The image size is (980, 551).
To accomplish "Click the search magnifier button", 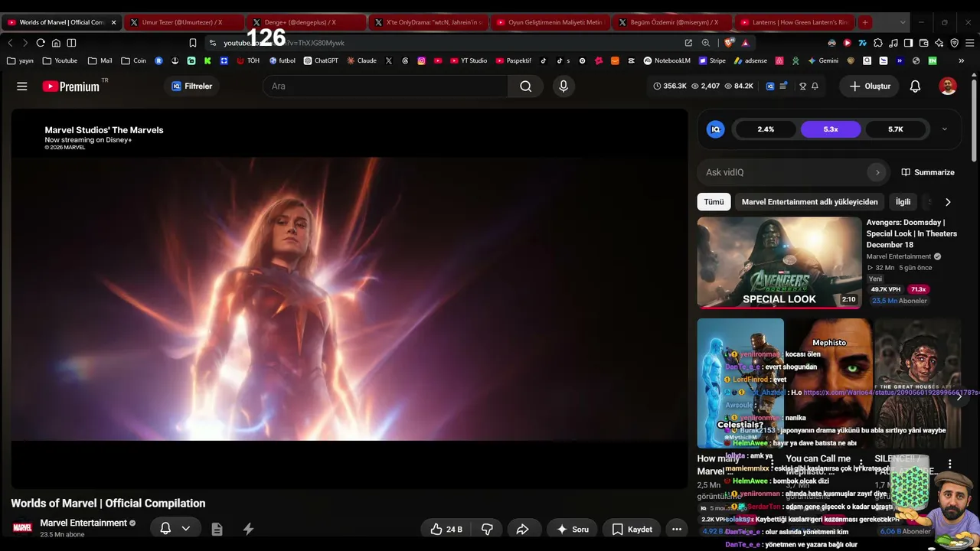I will (x=525, y=86).
